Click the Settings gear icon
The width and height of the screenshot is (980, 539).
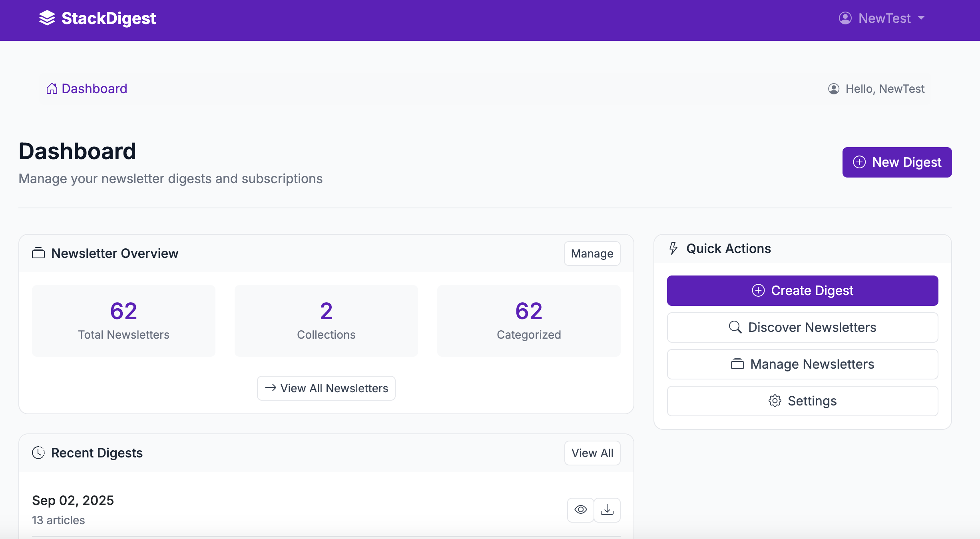pos(775,401)
